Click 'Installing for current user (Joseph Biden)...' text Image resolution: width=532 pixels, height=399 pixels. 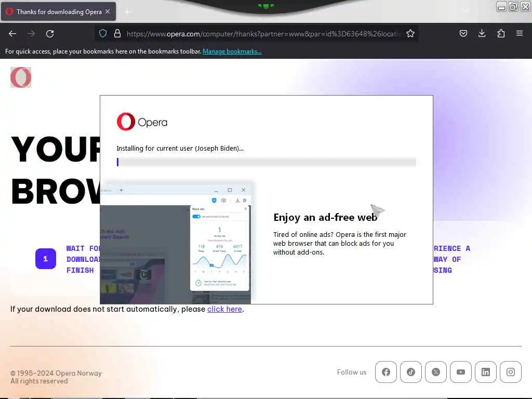180,148
